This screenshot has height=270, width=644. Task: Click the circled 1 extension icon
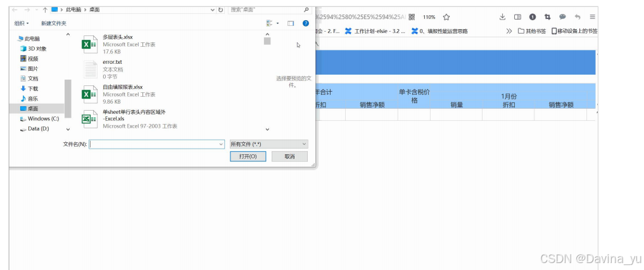533,17
